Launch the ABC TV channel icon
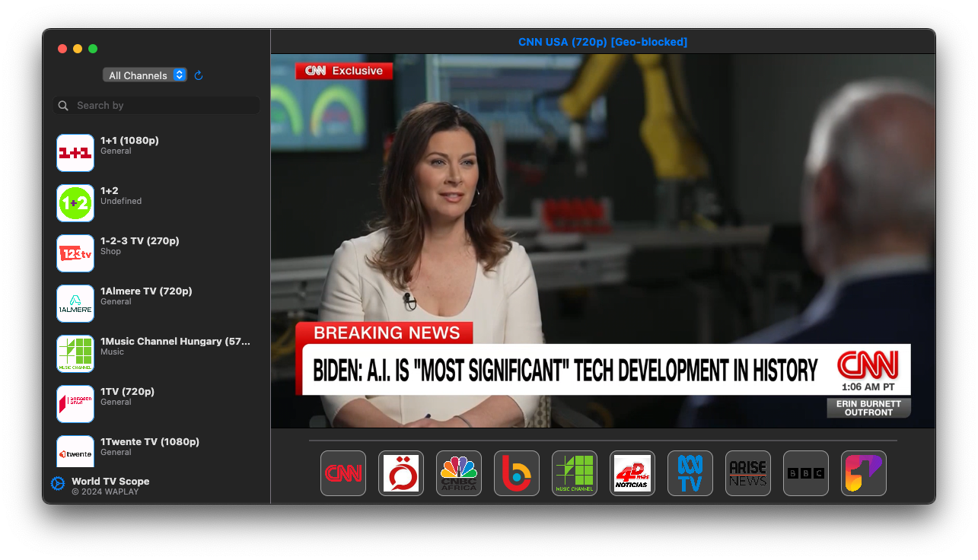Viewport: 978px width, 560px height. pos(690,473)
